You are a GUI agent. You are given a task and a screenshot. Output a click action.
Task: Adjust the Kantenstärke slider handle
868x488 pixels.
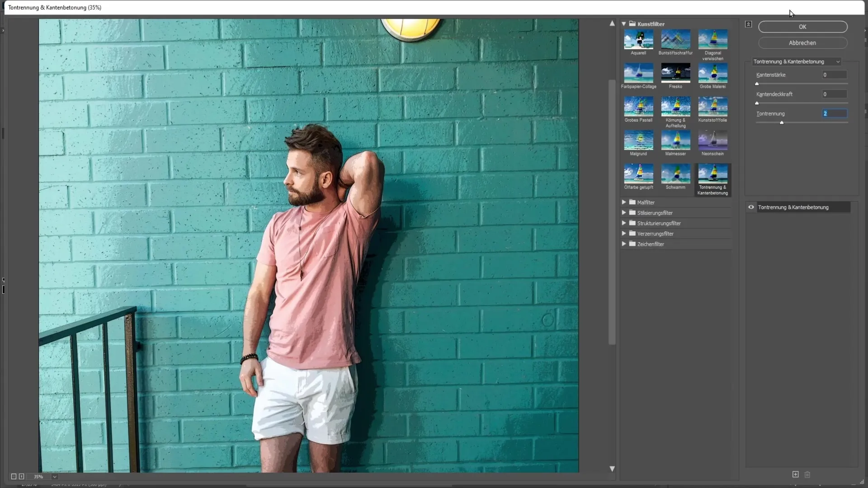(757, 84)
